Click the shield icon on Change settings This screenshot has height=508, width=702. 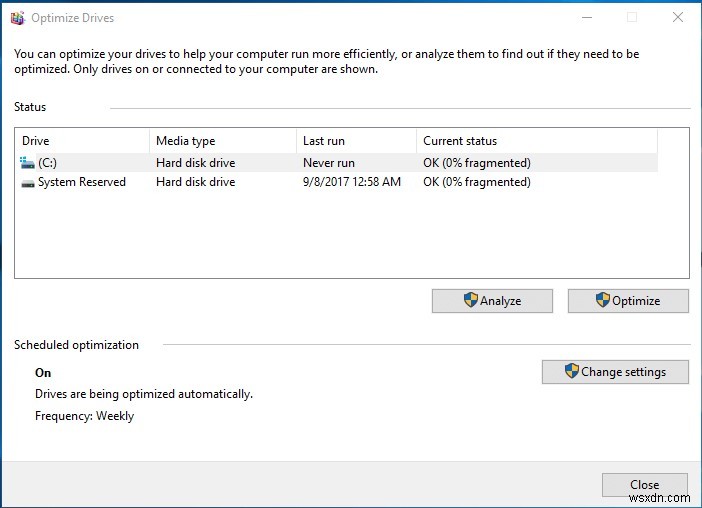pyautogui.click(x=572, y=371)
